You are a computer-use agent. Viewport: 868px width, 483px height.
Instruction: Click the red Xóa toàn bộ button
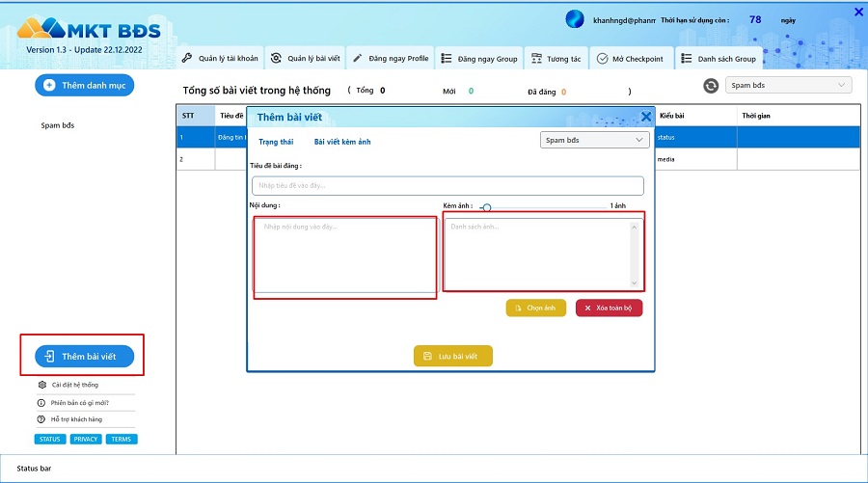(x=609, y=309)
